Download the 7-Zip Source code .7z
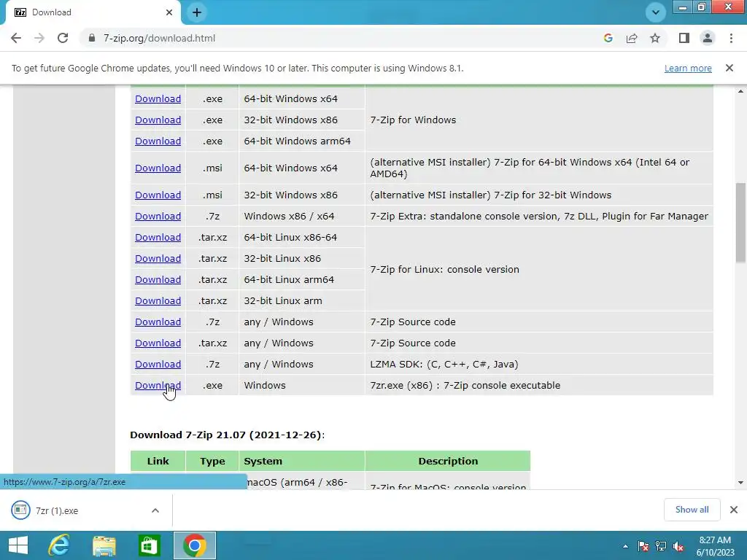747x560 pixels. point(158,322)
